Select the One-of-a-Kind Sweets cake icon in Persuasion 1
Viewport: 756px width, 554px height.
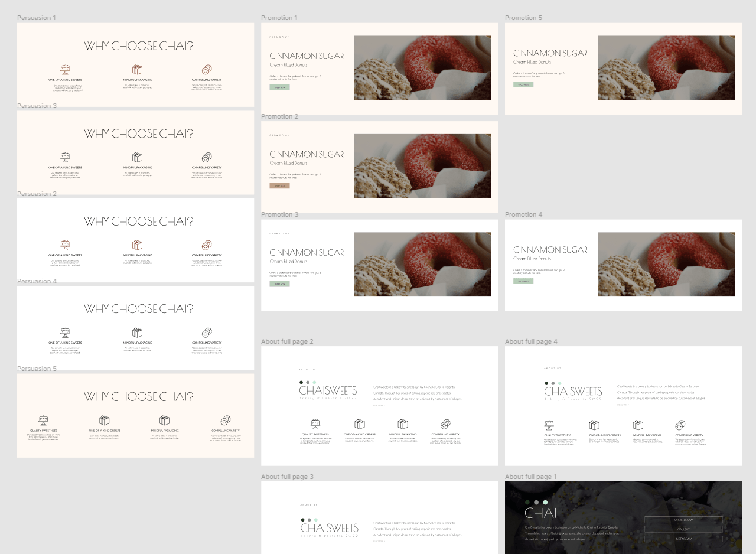(64, 68)
